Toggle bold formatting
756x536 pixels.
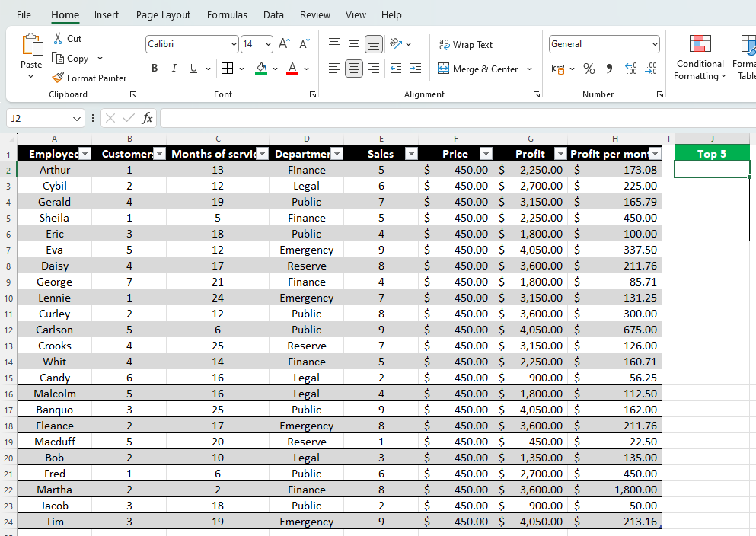pos(155,68)
